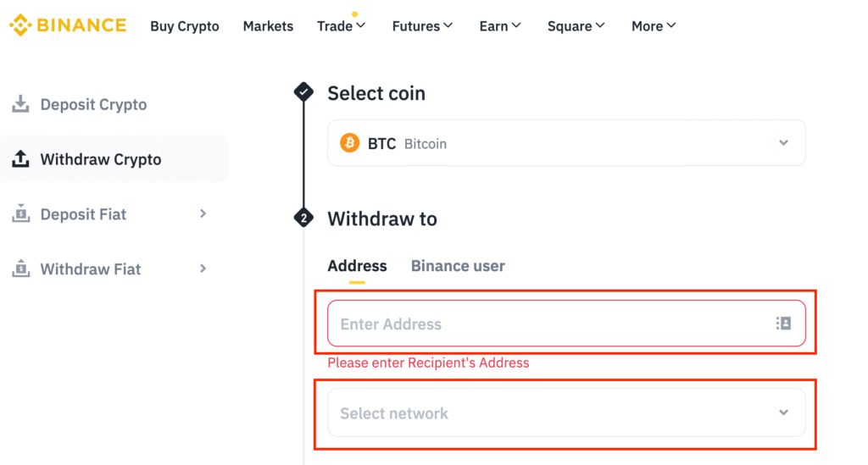The image size is (868, 465).
Task: Expand the Futures menu
Action: pyautogui.click(x=422, y=26)
